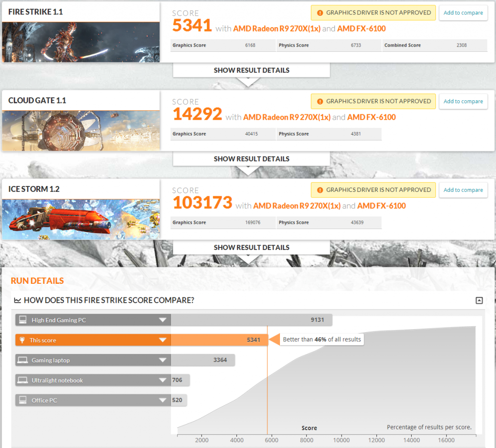The width and height of the screenshot is (496, 448).
Task: Click the Ice Storm Graphics Score 169076 cell
Action: click(223, 222)
